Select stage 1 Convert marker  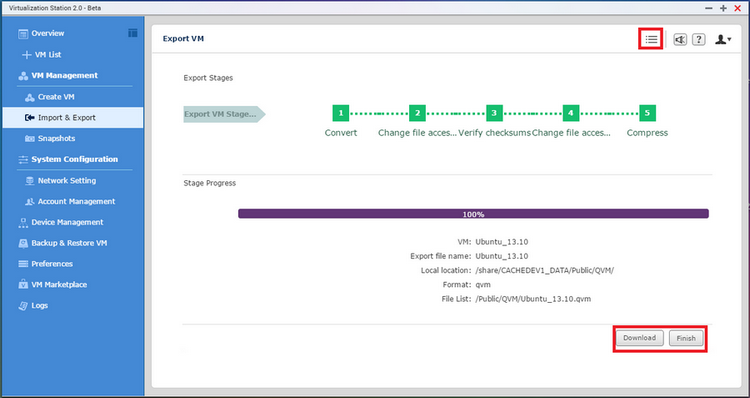coord(341,113)
